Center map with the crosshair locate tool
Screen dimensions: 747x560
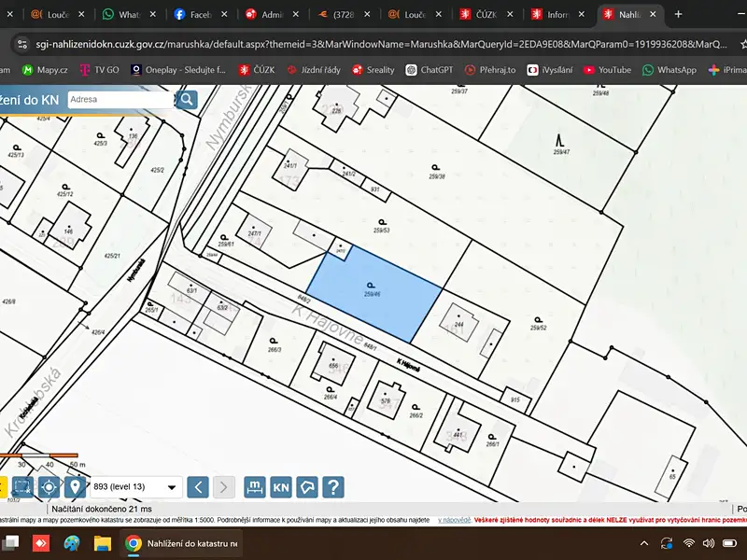point(49,486)
